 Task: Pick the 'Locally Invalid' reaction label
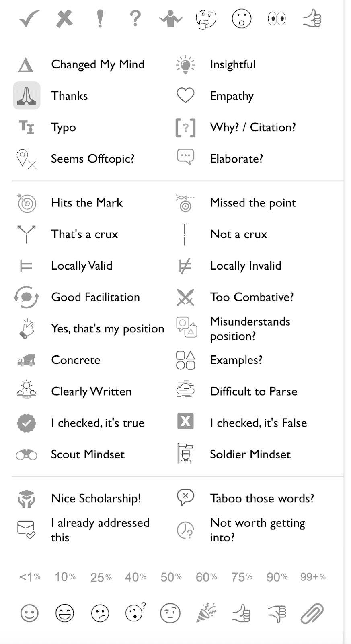(x=246, y=266)
